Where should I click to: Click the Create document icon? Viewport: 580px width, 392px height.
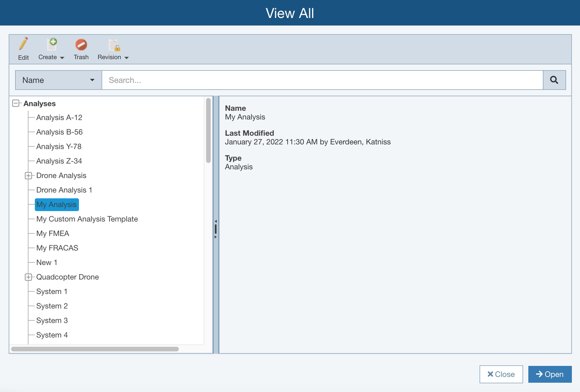[x=52, y=44]
